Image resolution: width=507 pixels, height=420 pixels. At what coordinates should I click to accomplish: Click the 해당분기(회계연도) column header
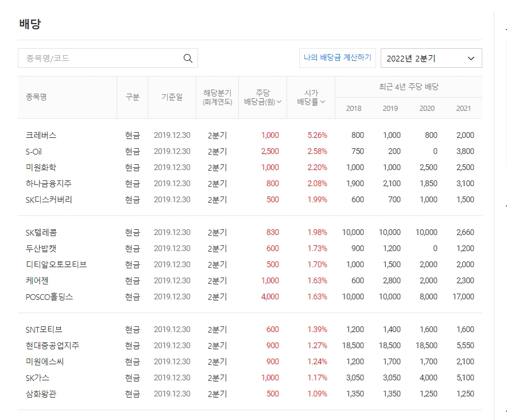tap(217, 98)
